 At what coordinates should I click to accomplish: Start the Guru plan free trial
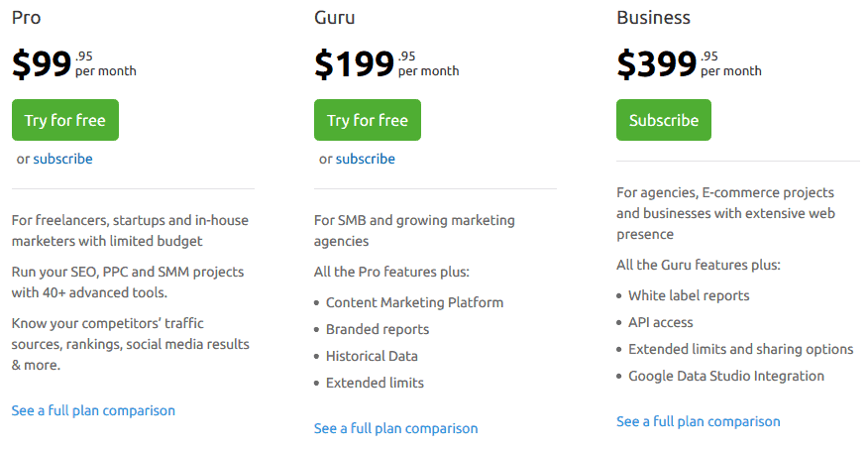pos(368,120)
